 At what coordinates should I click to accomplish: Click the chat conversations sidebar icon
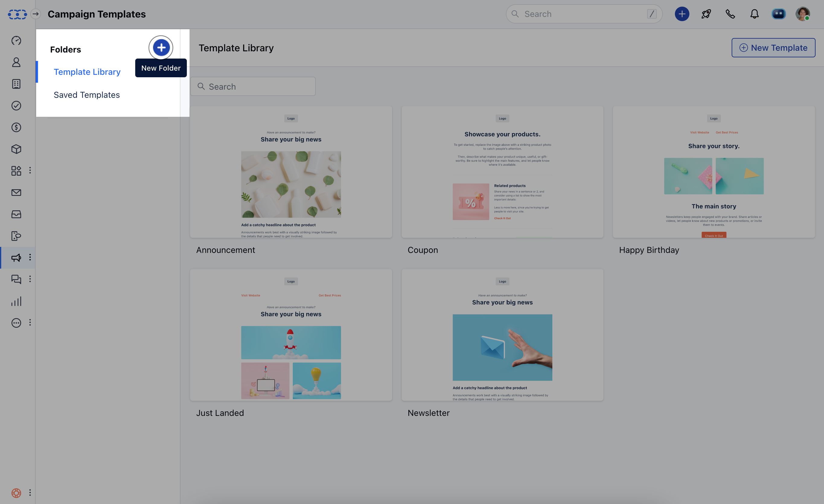16,279
